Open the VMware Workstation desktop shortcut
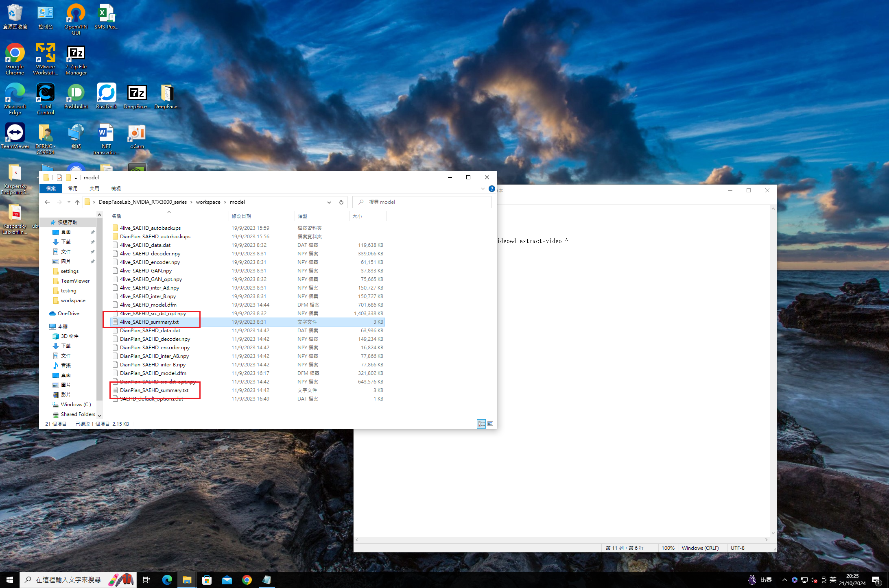 [46, 59]
